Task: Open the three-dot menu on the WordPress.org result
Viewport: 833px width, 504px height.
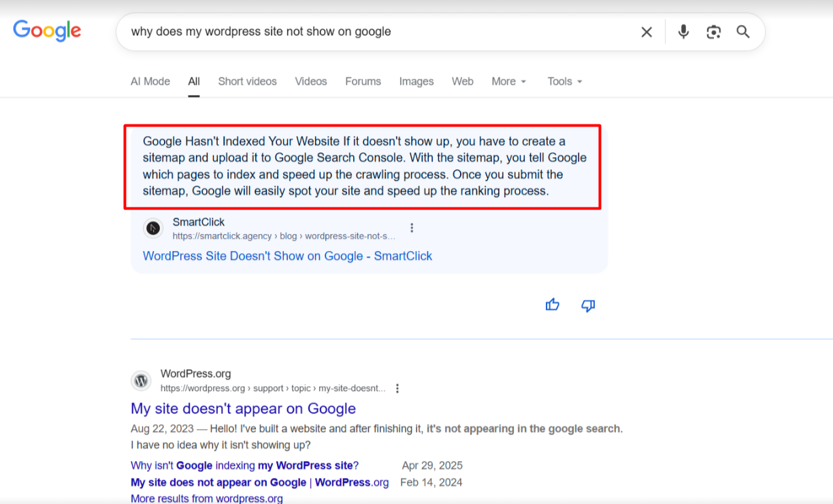Action: (397, 388)
